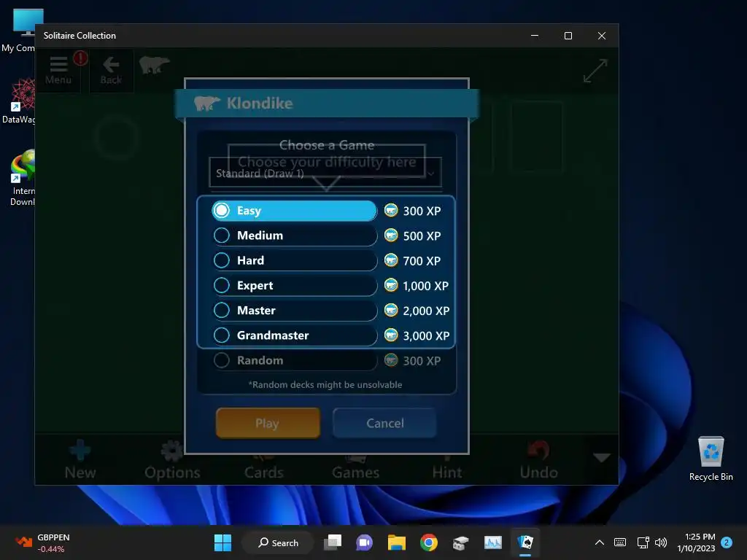Go Back using the arrow icon

tap(111, 70)
